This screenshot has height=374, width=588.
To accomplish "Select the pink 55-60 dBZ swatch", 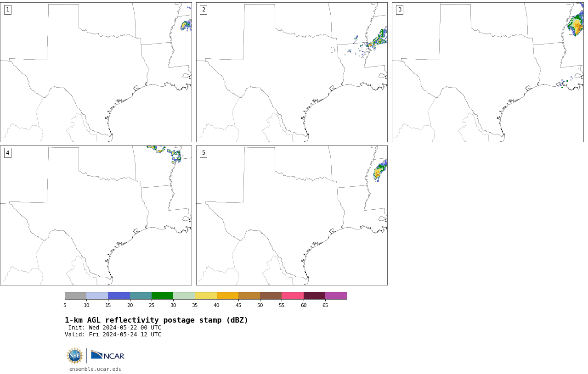I will 293,296.
